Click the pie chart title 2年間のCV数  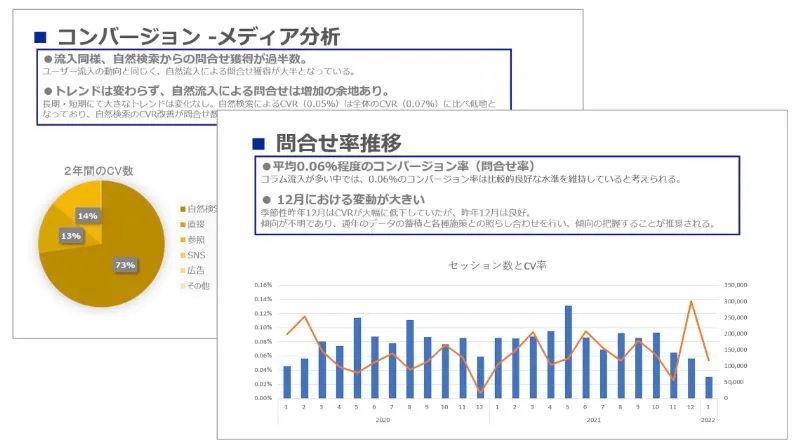[x=98, y=171]
